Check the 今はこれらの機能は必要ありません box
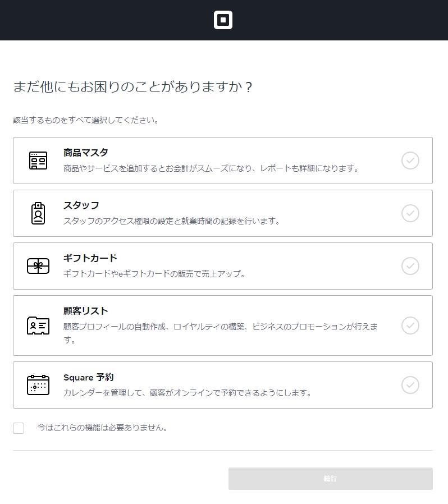 [19, 428]
